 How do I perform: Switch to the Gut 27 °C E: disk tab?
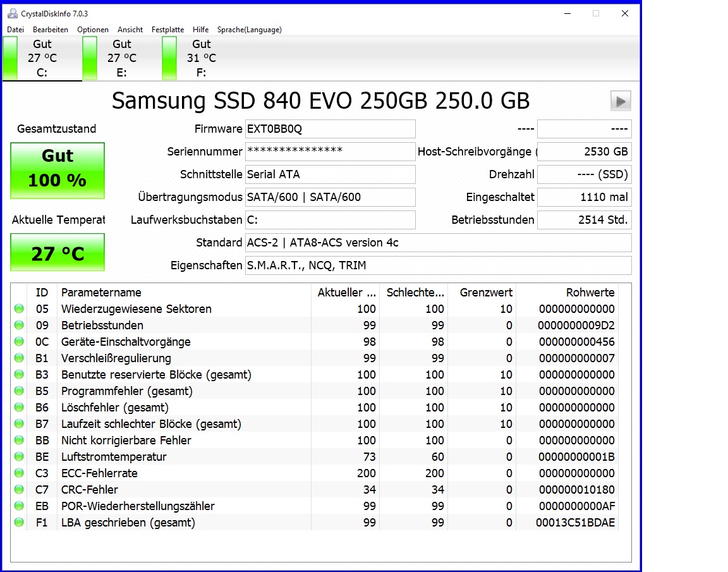tap(122, 58)
